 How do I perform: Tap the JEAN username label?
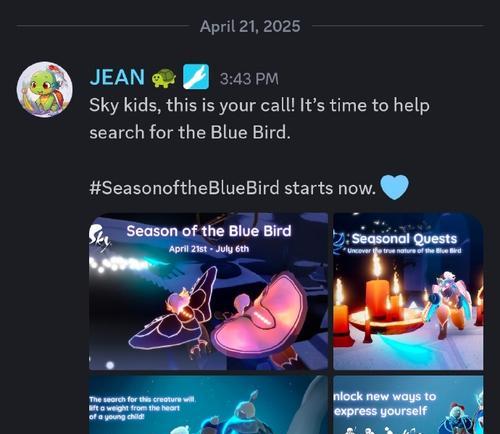click(117, 77)
